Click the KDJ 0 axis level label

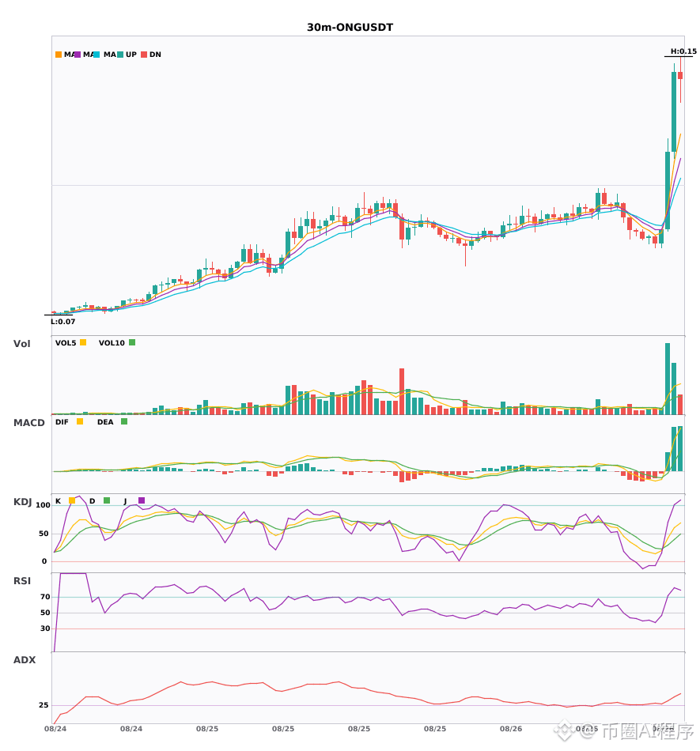[x=44, y=561]
